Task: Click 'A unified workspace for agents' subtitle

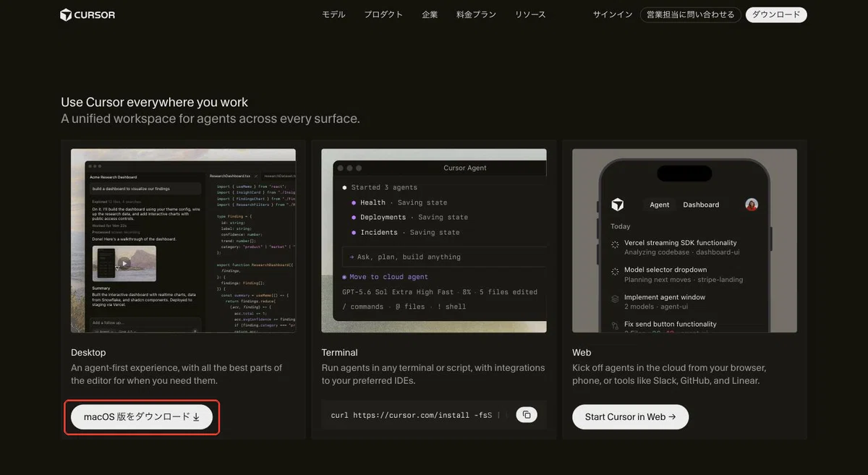Action: (x=210, y=119)
